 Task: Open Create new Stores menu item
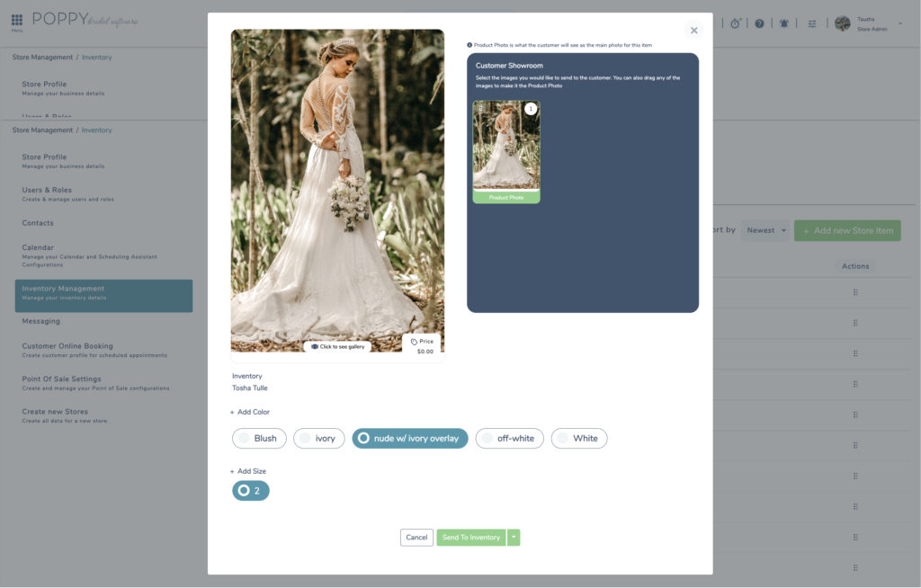coord(65,415)
